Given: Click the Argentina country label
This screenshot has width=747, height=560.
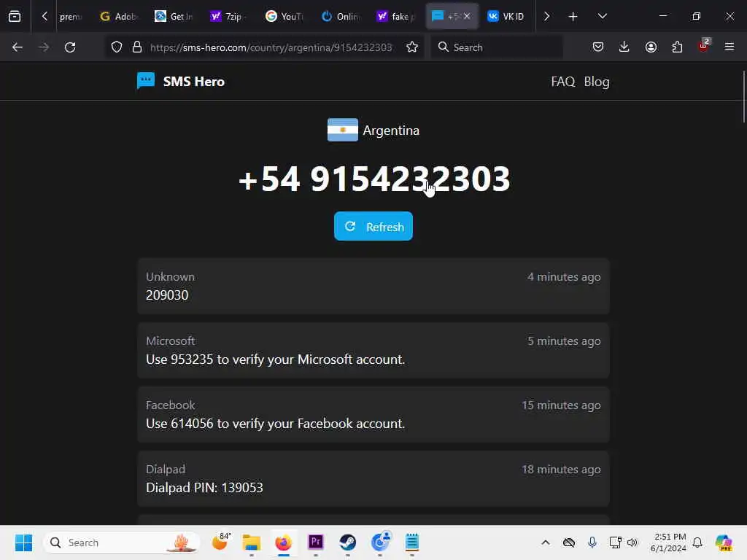Looking at the screenshot, I should click(391, 131).
